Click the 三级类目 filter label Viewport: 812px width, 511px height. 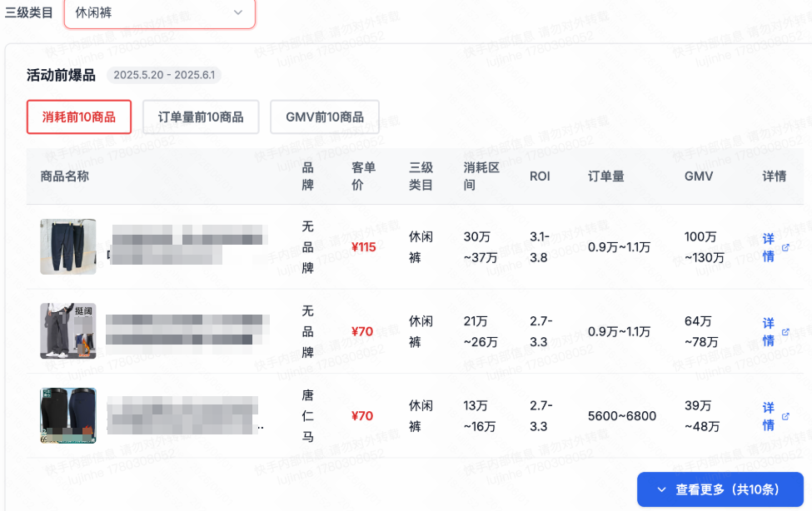coord(28,12)
